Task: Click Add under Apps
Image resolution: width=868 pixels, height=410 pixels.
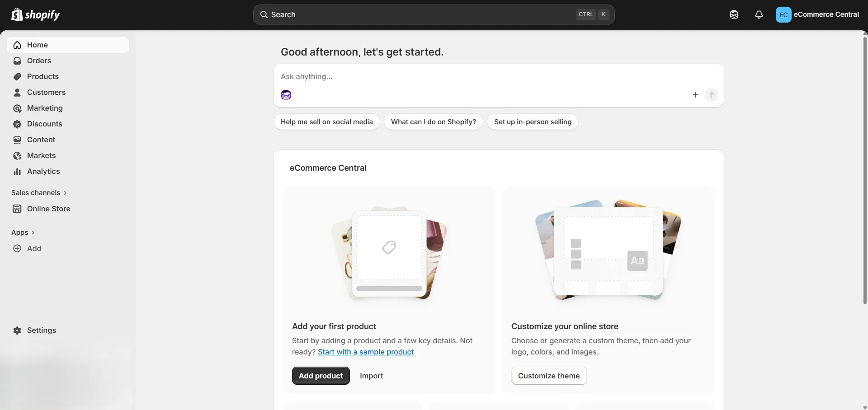Action: (x=68, y=249)
